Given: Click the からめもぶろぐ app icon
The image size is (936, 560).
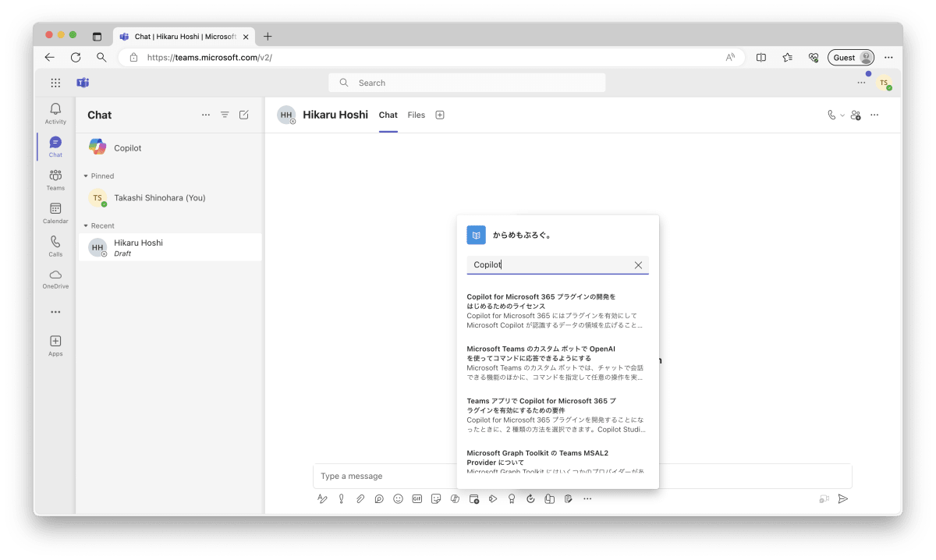Looking at the screenshot, I should tap(476, 235).
